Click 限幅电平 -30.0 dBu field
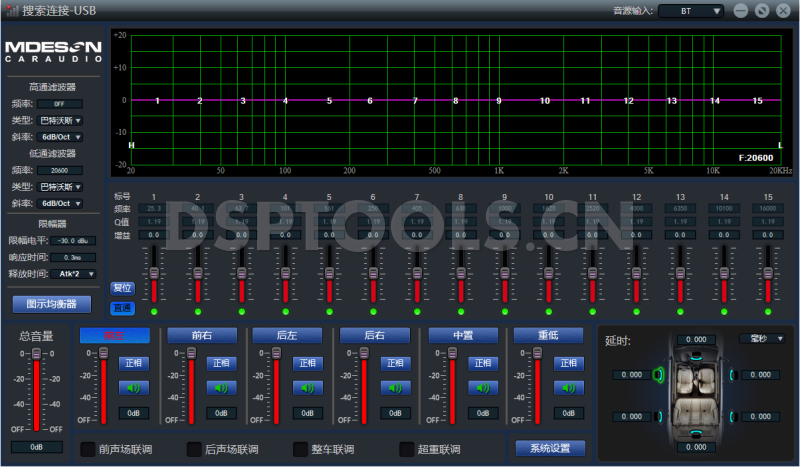 click(73, 240)
